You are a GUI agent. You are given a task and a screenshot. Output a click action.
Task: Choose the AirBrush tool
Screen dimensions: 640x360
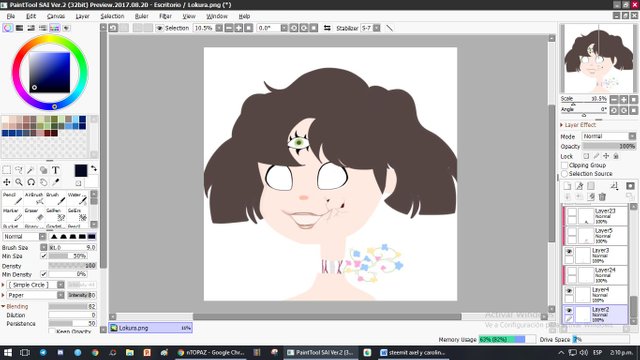(34, 199)
